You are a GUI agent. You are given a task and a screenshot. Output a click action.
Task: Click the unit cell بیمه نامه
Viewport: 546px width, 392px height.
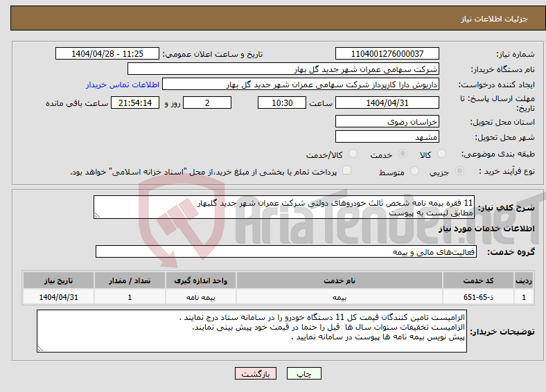pyautogui.click(x=201, y=297)
